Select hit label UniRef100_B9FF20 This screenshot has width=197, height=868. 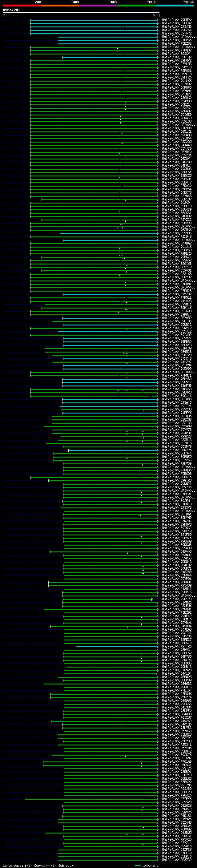[177, 78]
